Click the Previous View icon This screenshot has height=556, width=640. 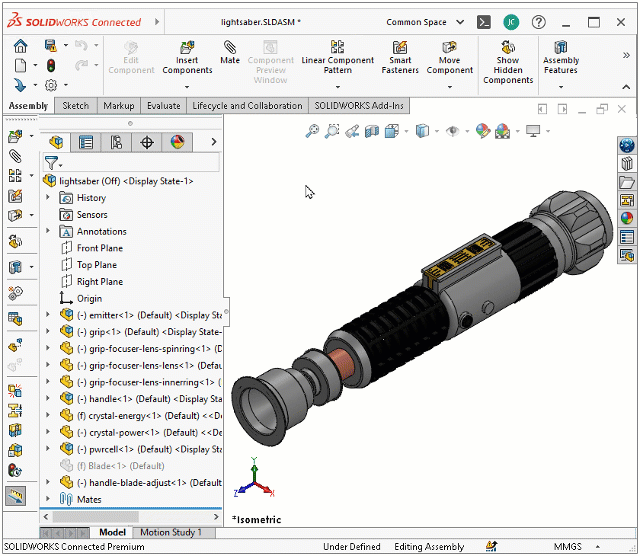coord(352,131)
